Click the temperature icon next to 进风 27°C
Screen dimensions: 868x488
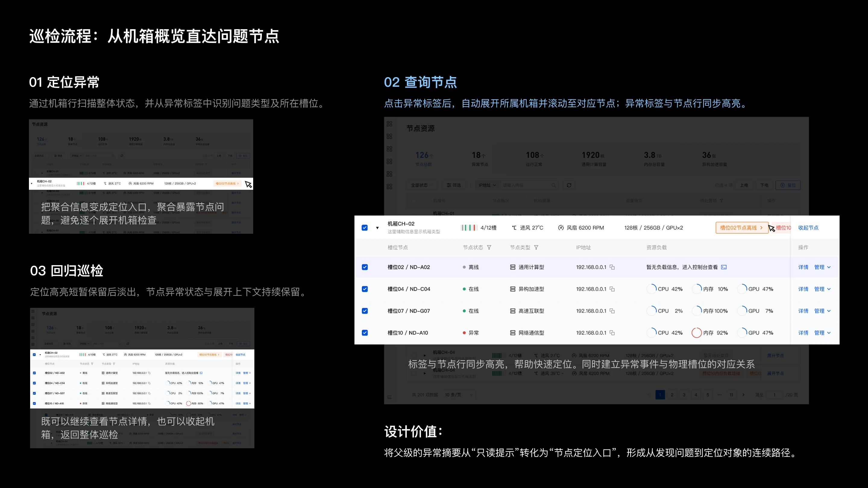click(514, 228)
